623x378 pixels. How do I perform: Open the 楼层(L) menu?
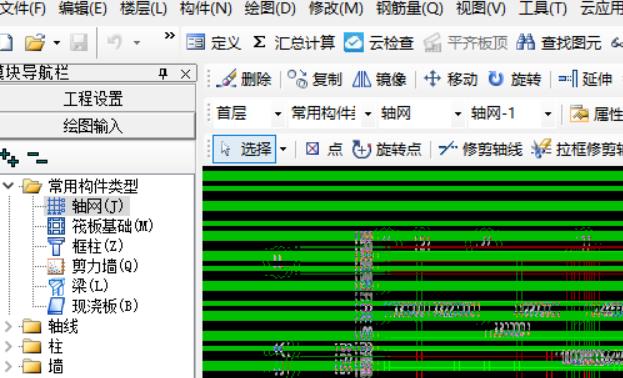point(143,8)
